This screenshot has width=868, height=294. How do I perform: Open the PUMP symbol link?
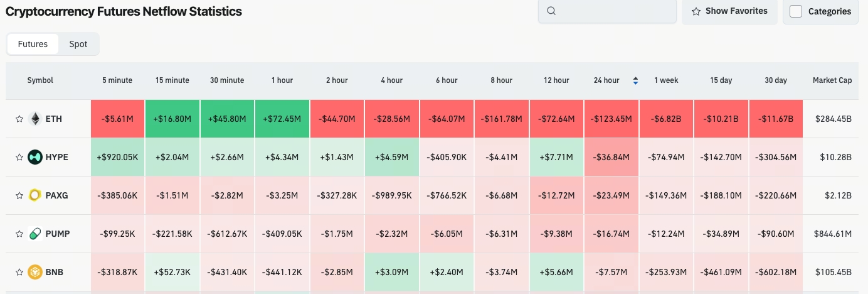coord(57,234)
